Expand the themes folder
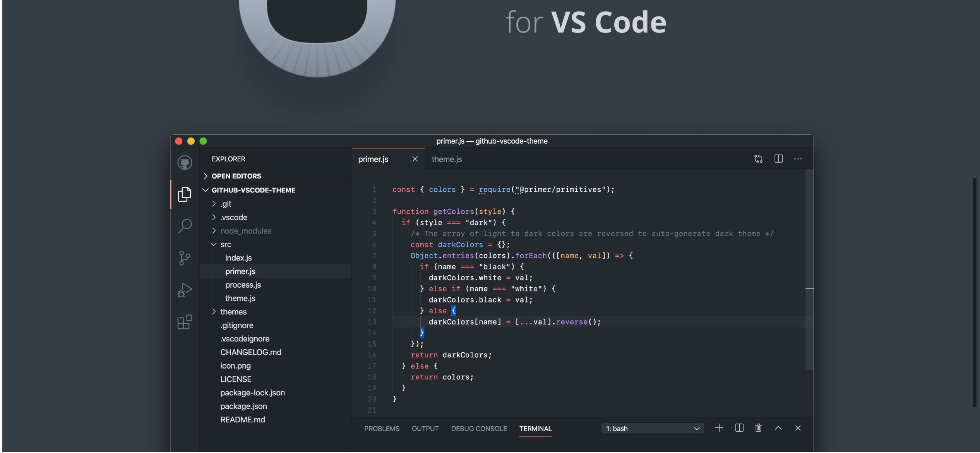The image size is (980, 453). click(x=233, y=312)
